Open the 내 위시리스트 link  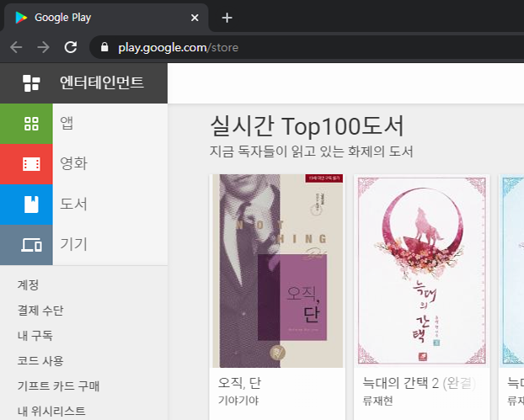pos(51,412)
